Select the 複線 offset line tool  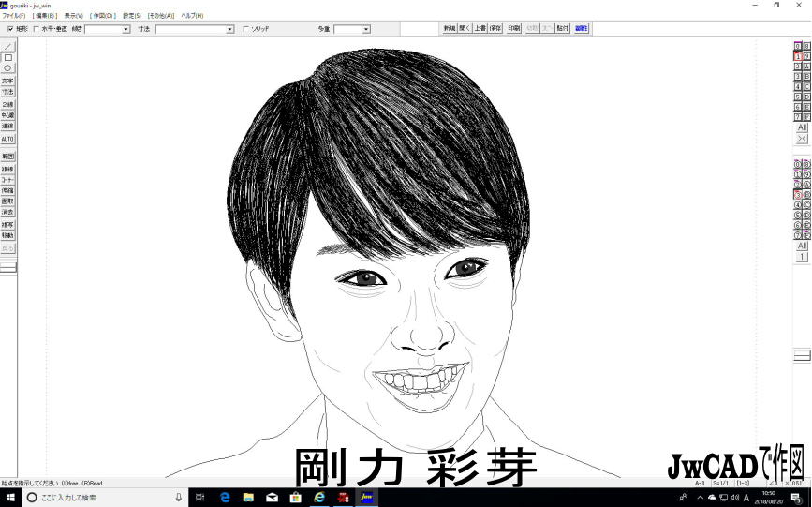tap(7, 169)
